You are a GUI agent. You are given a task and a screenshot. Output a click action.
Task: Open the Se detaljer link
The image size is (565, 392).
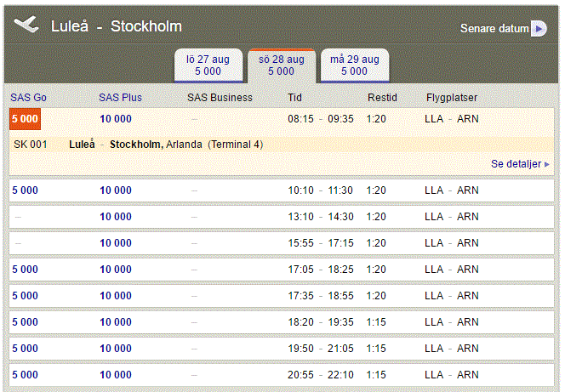click(x=519, y=163)
